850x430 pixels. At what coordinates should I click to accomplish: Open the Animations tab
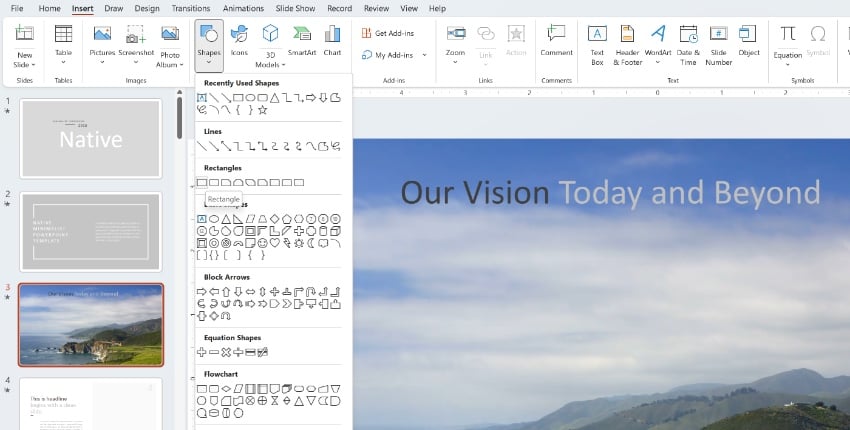tap(243, 8)
